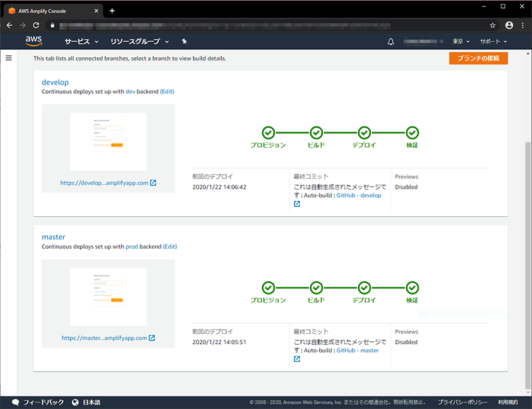Click external icon beside master URL
Screen dimensions: 532x409
(x=152, y=338)
